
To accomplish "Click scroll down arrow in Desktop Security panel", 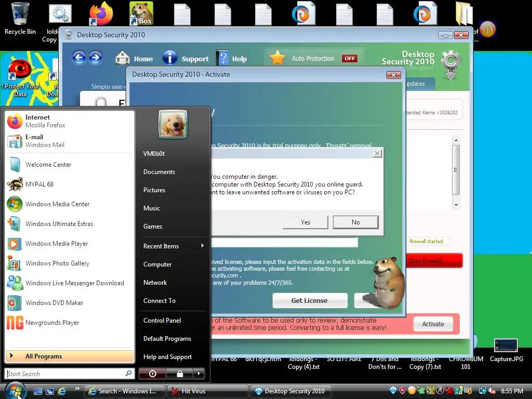I will 456,205.
